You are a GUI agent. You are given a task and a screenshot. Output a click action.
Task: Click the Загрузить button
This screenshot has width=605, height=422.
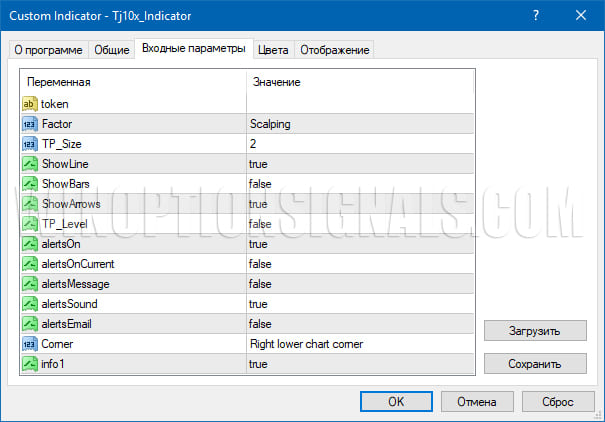click(x=534, y=330)
